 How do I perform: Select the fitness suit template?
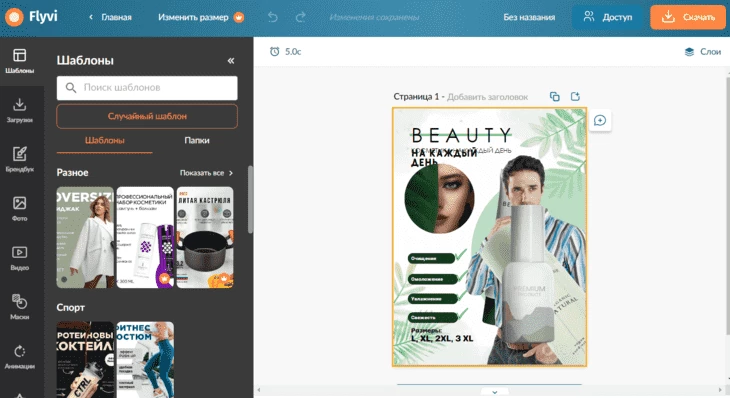pos(145,359)
